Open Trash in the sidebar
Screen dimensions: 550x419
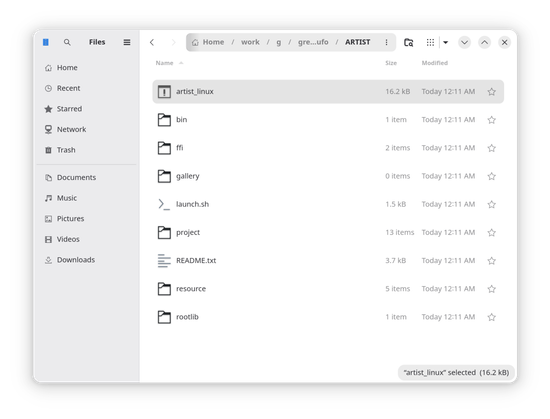click(x=86, y=150)
